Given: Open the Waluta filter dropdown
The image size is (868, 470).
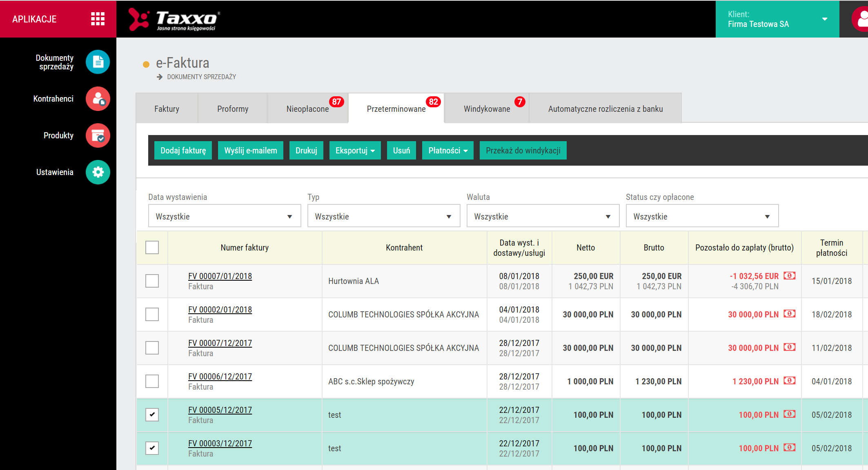Looking at the screenshot, I should 543,216.
